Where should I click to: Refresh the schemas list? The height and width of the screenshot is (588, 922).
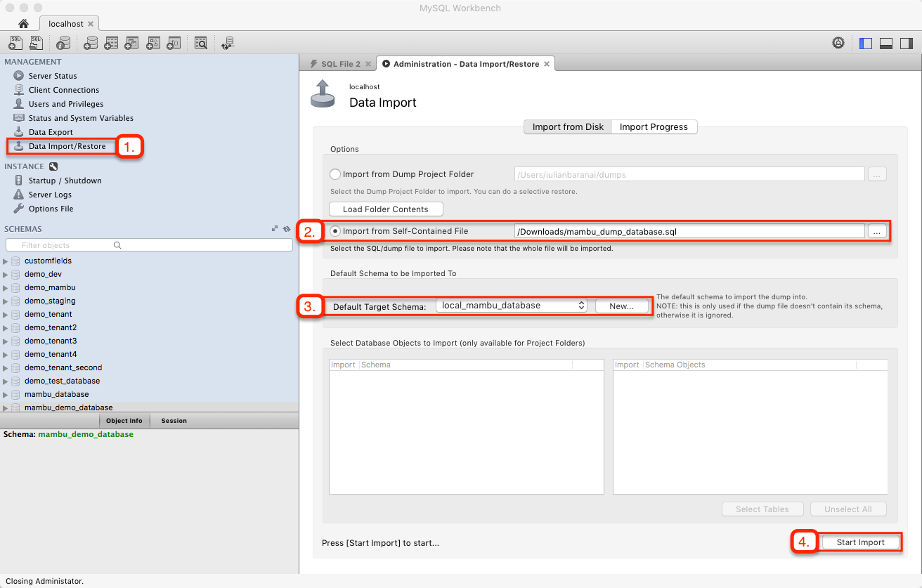click(x=287, y=229)
